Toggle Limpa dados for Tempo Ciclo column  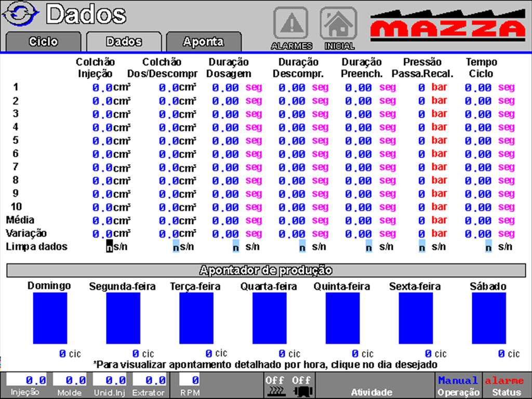point(488,247)
